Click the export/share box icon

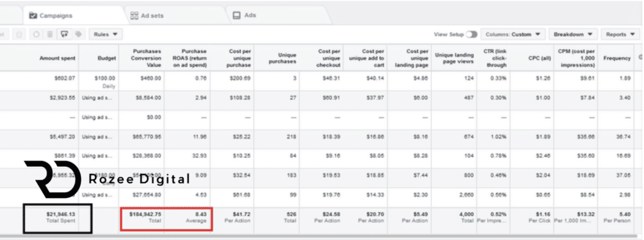coord(64,35)
